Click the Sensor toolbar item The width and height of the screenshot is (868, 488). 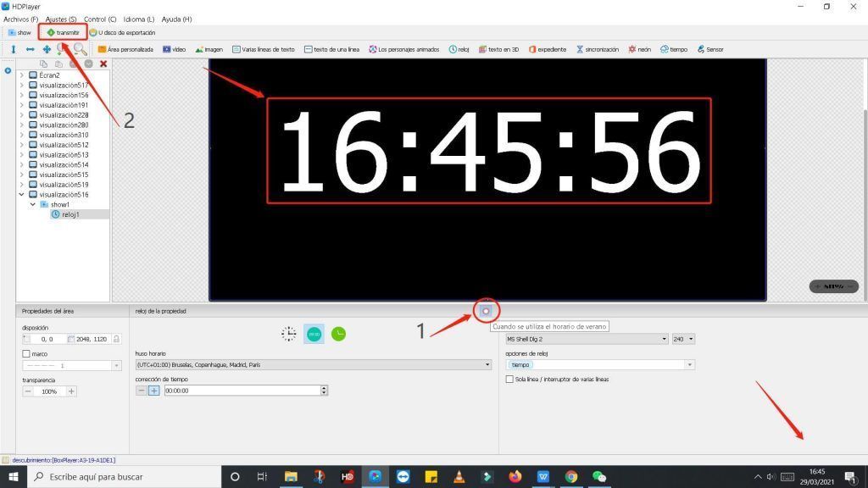pyautogui.click(x=710, y=49)
